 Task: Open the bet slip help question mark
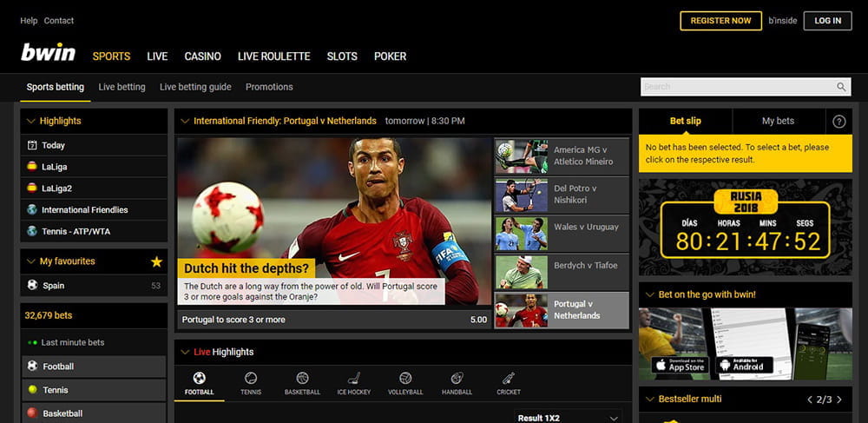839,122
